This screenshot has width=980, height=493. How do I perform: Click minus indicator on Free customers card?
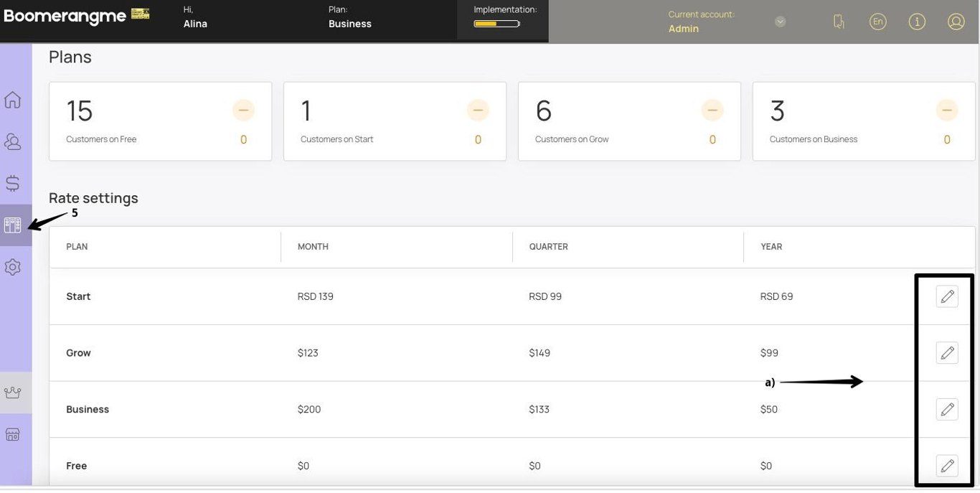click(x=243, y=111)
